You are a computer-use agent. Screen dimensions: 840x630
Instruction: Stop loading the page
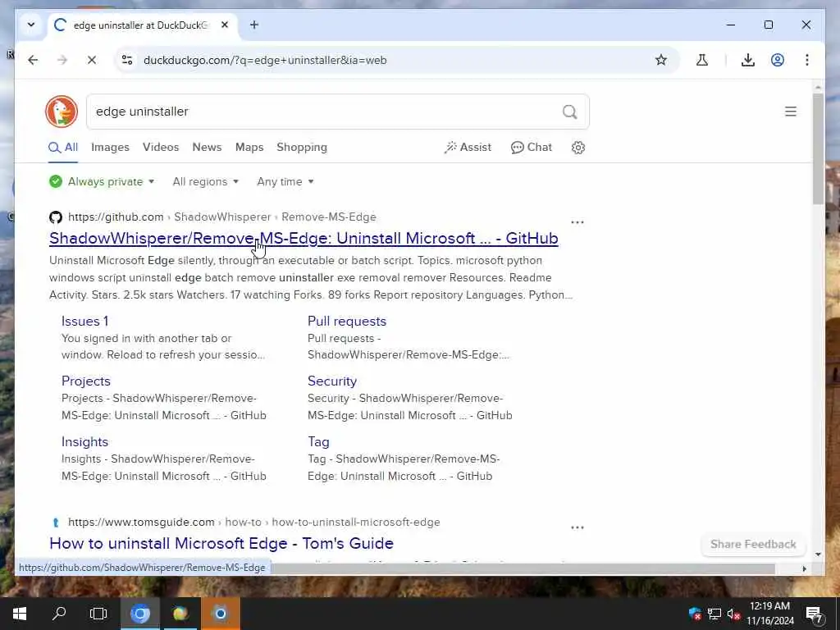pos(92,60)
